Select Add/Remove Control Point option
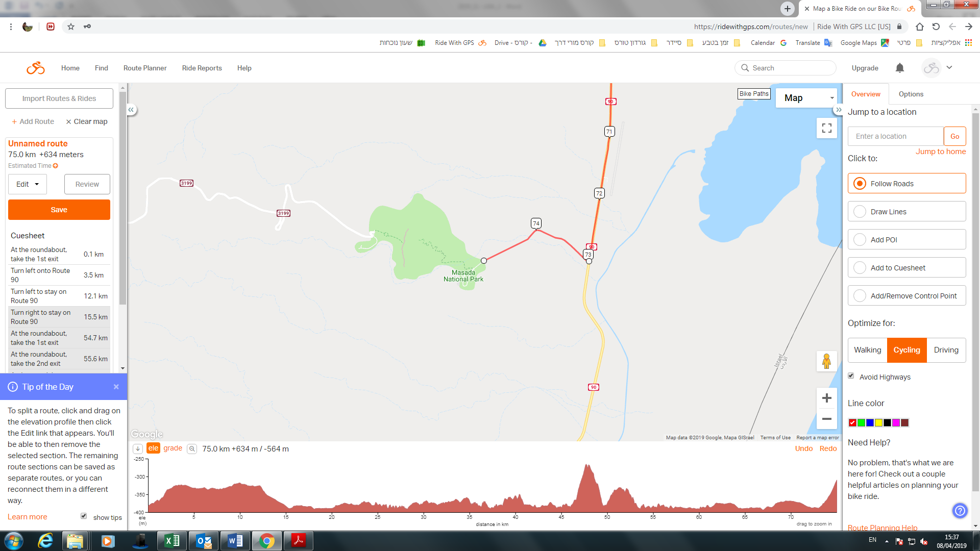 point(906,296)
